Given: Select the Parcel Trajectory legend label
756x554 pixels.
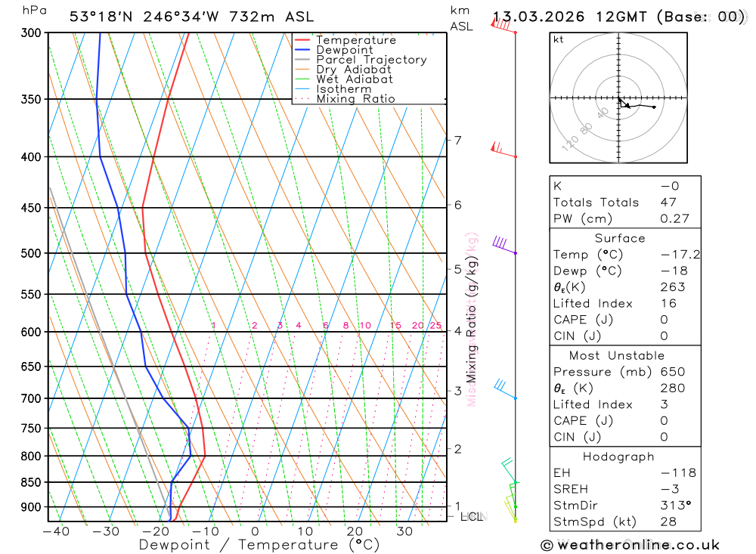Looking at the screenshot, I should pos(371,60).
